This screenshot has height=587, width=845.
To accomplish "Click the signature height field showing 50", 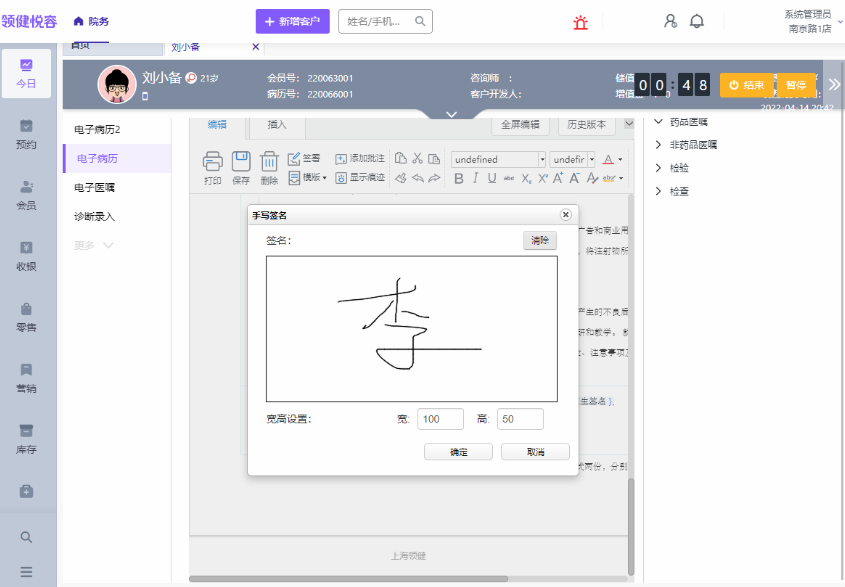I will (520, 419).
